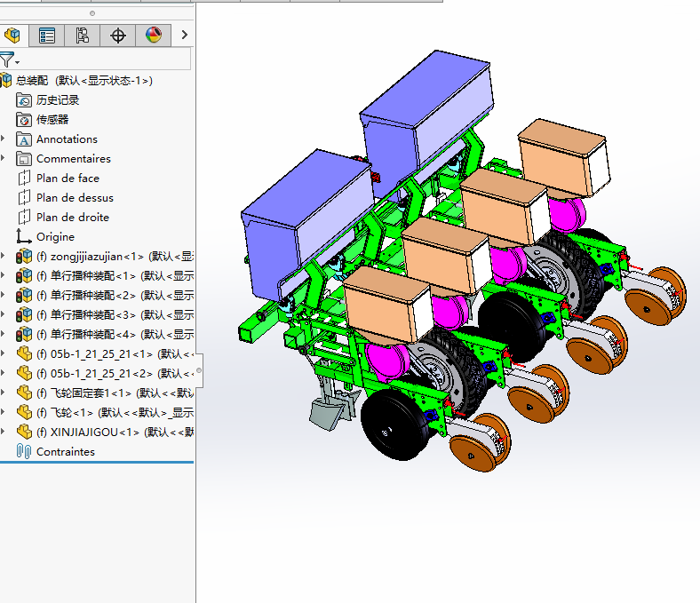Expand the 单行播种装配<2> node
The image size is (700, 603).
[4, 296]
